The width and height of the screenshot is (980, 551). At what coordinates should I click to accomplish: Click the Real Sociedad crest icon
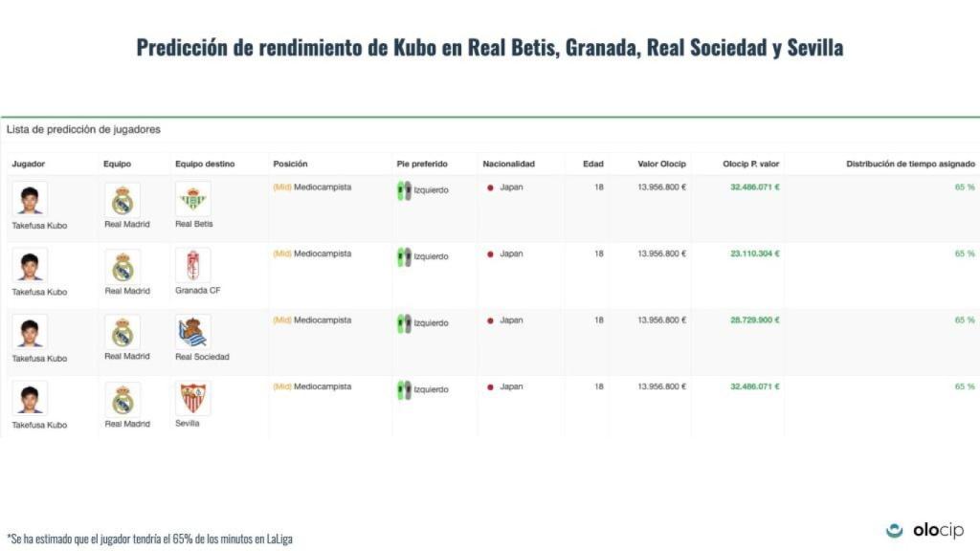[192, 332]
